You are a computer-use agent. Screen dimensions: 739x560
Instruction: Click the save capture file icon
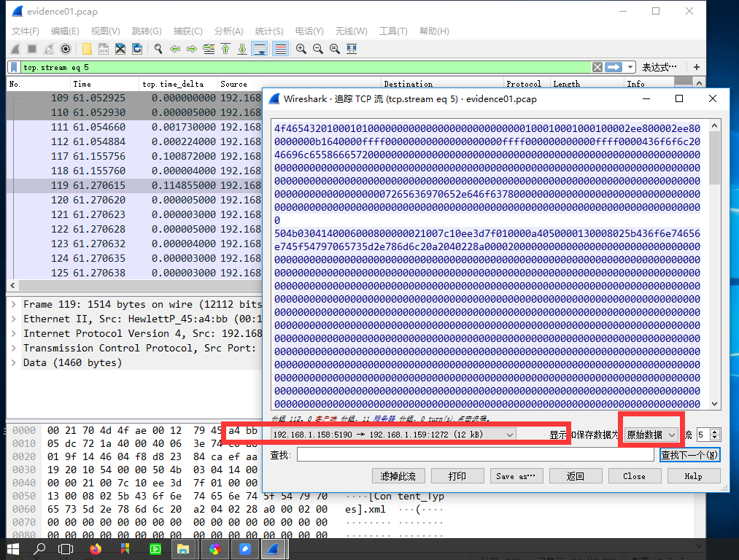coord(103,49)
